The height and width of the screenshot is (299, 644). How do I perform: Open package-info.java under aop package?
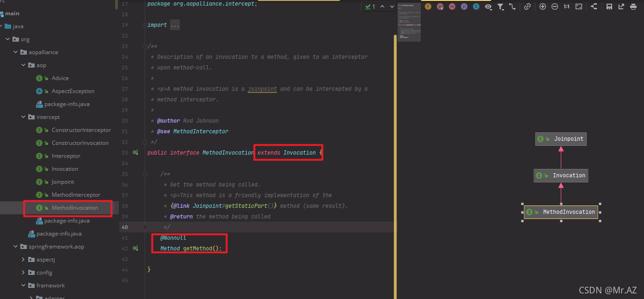tap(67, 104)
